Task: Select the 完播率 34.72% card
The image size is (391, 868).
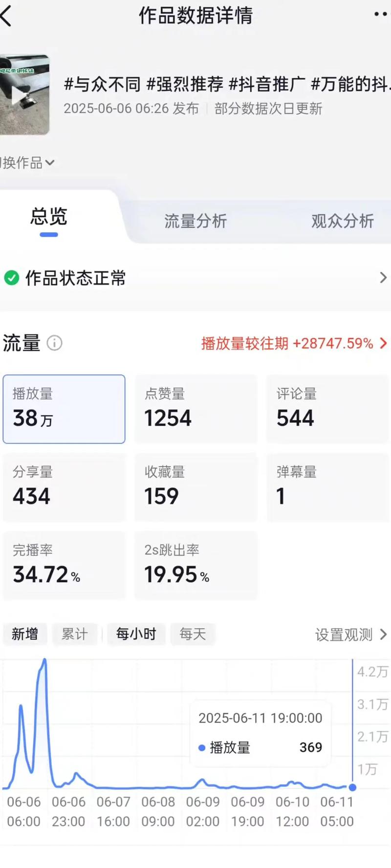Action: point(64,565)
